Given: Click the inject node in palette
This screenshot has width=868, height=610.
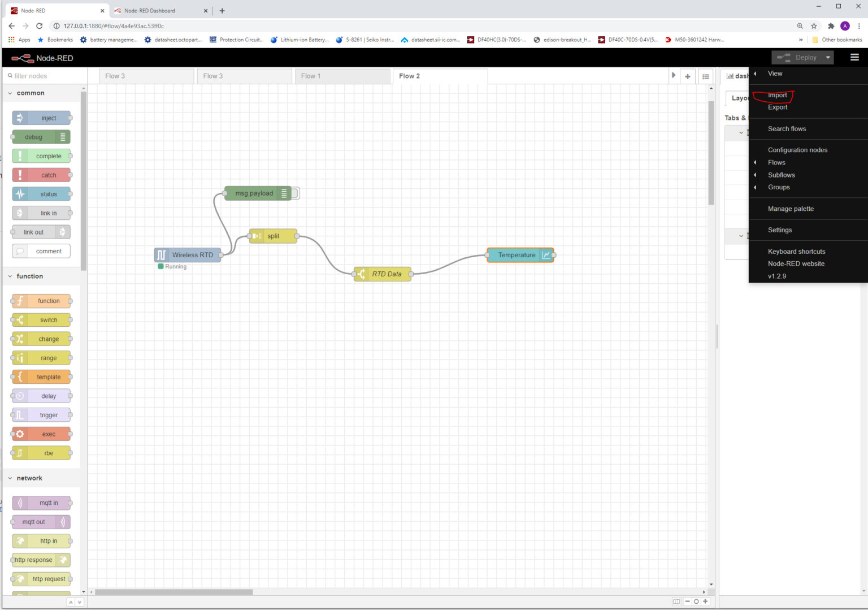Looking at the screenshot, I should pos(41,118).
